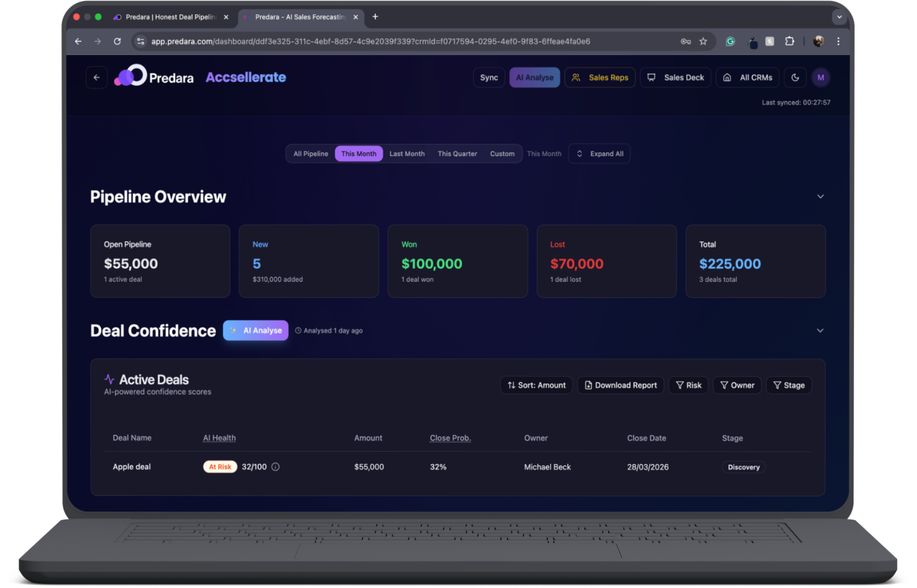Click the Grammarly extension icon
Image resolution: width=917 pixels, height=588 pixels.
730,41
